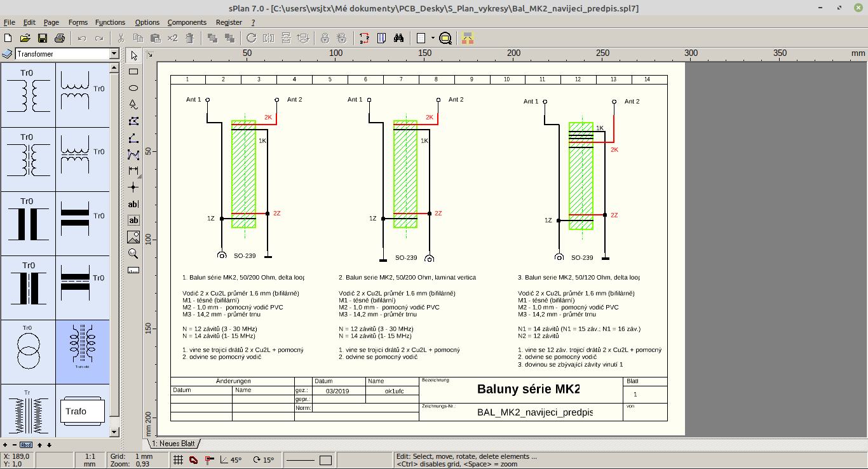Select the Rectangle drawing tool
Image resolution: width=868 pixels, height=469 pixels.
click(134, 72)
